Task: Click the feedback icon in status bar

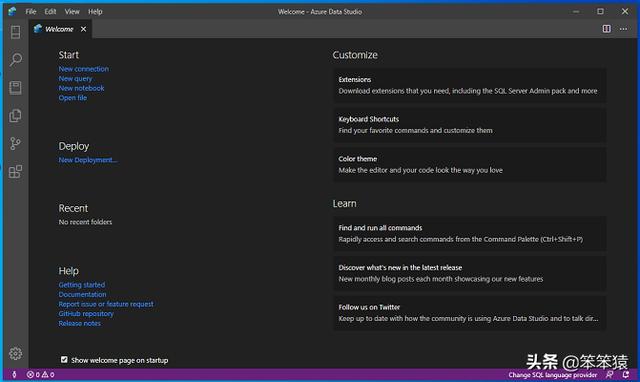Action: [609, 374]
